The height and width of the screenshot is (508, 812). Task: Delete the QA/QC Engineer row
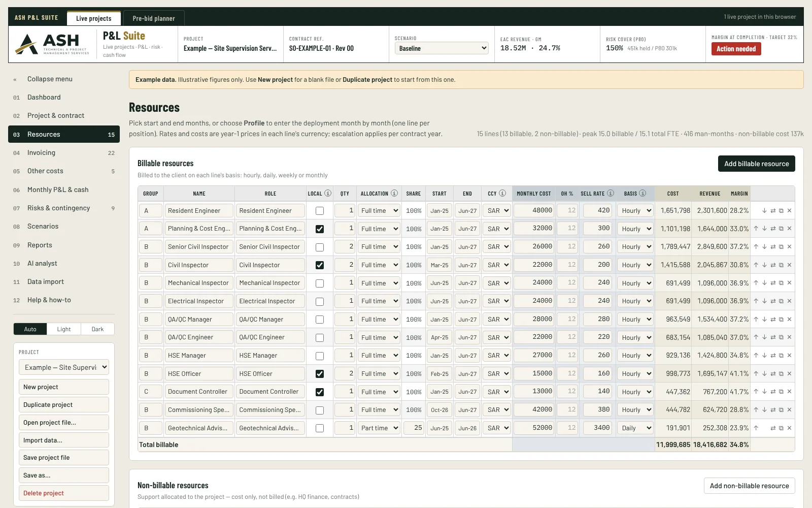(789, 337)
